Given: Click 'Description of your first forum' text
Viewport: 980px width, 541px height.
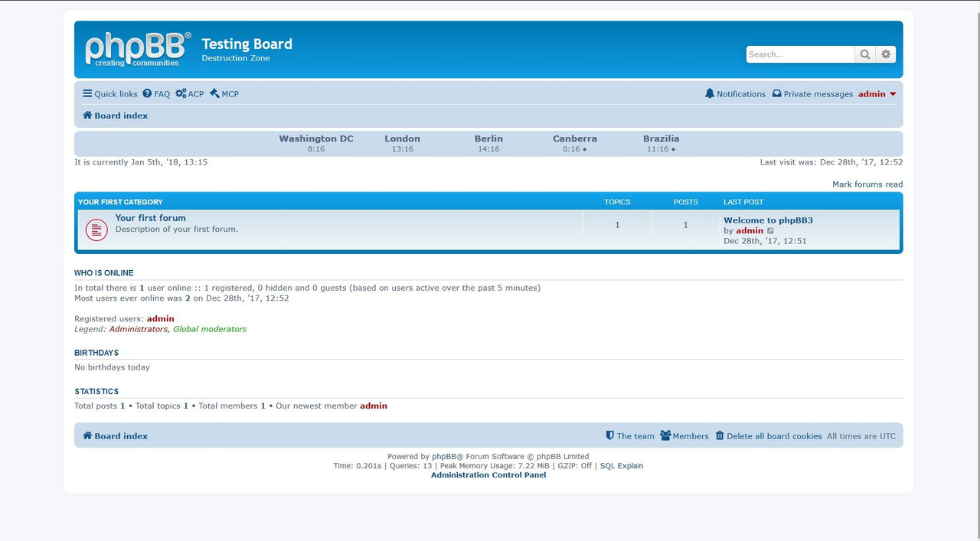Looking at the screenshot, I should [x=177, y=230].
